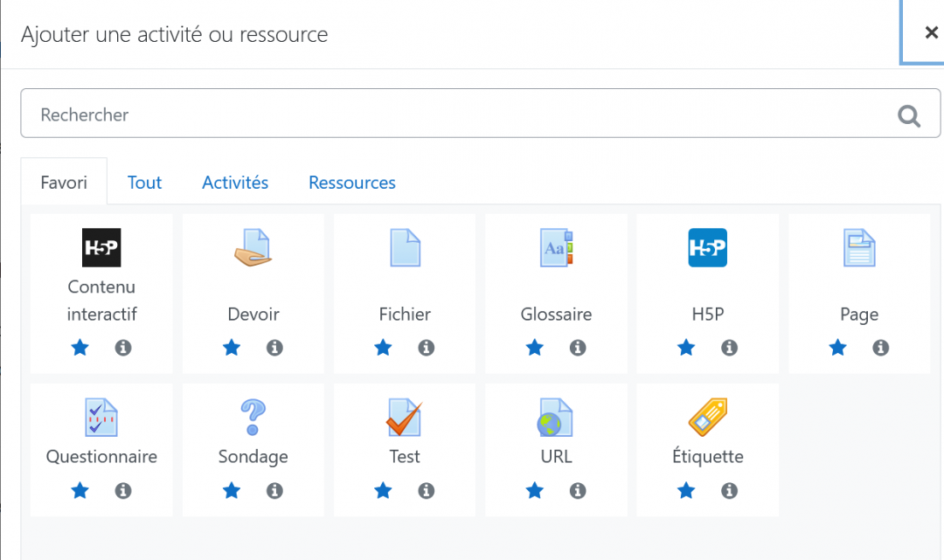The height and width of the screenshot is (560, 944).
Task: Open the Ressources tab
Action: 352,183
